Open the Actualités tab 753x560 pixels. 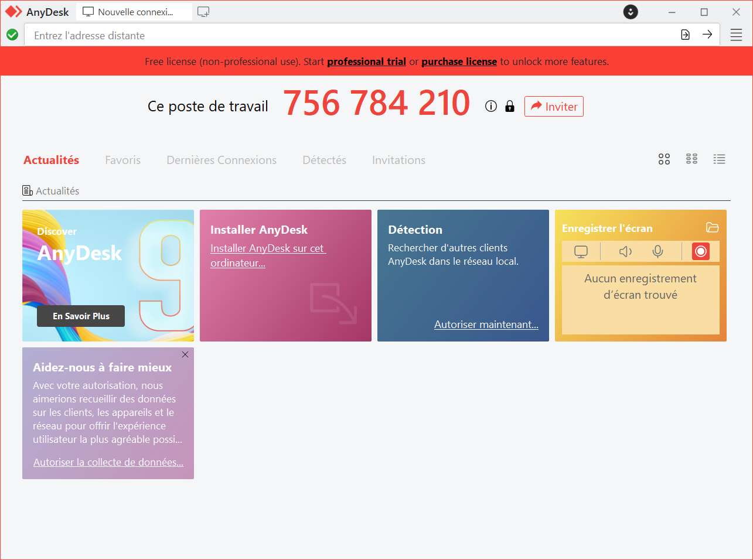pyautogui.click(x=52, y=160)
